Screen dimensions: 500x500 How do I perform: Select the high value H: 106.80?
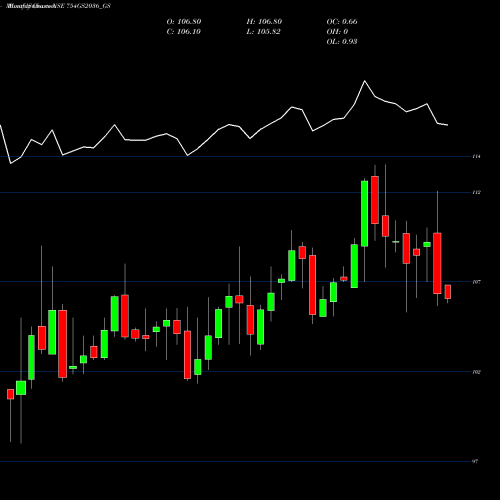pos(264,22)
